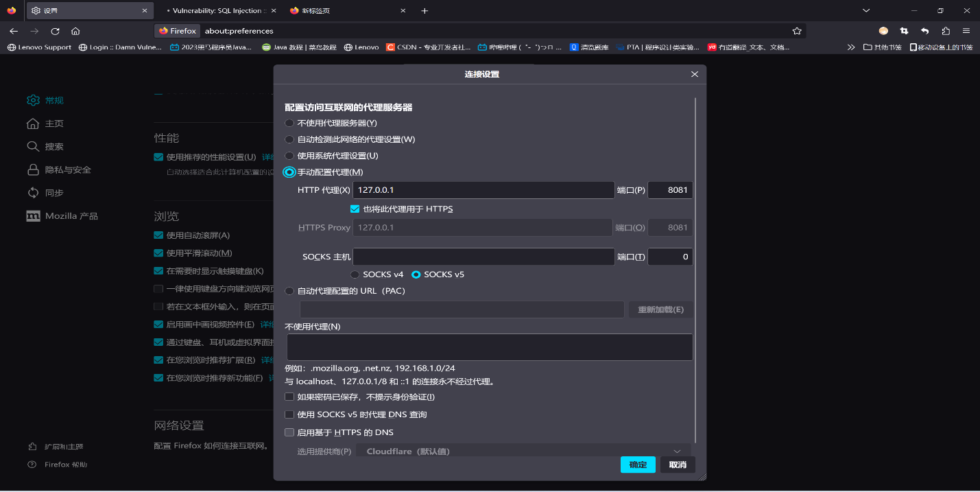This screenshot has width=980, height=492.
Task: Open the list all tabs chevron
Action: [866, 10]
